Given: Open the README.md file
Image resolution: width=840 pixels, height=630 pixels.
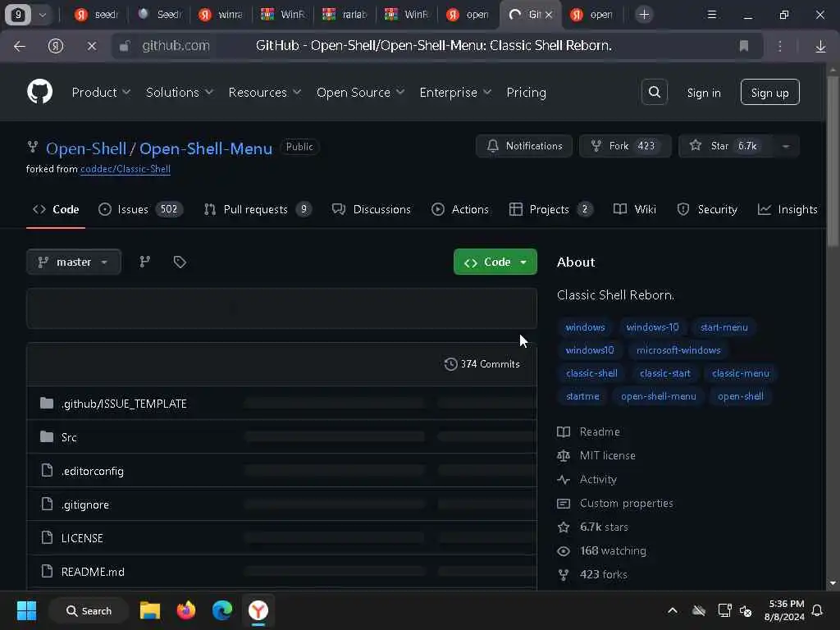Looking at the screenshot, I should [x=93, y=572].
